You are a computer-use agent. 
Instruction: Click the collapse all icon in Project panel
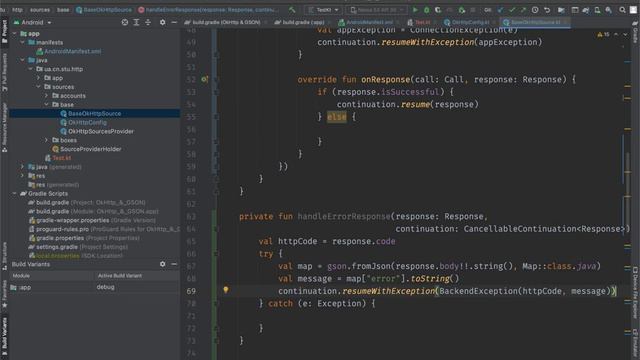(x=148, y=22)
